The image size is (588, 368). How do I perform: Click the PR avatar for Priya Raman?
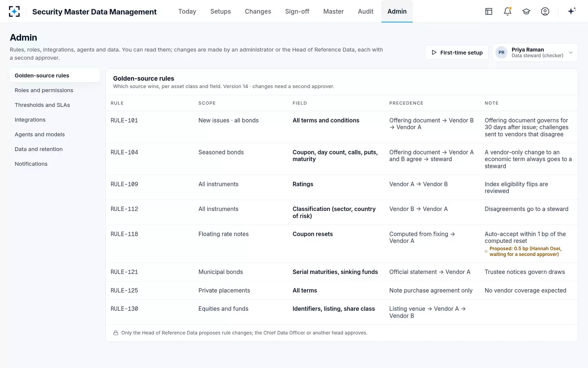[x=501, y=52]
